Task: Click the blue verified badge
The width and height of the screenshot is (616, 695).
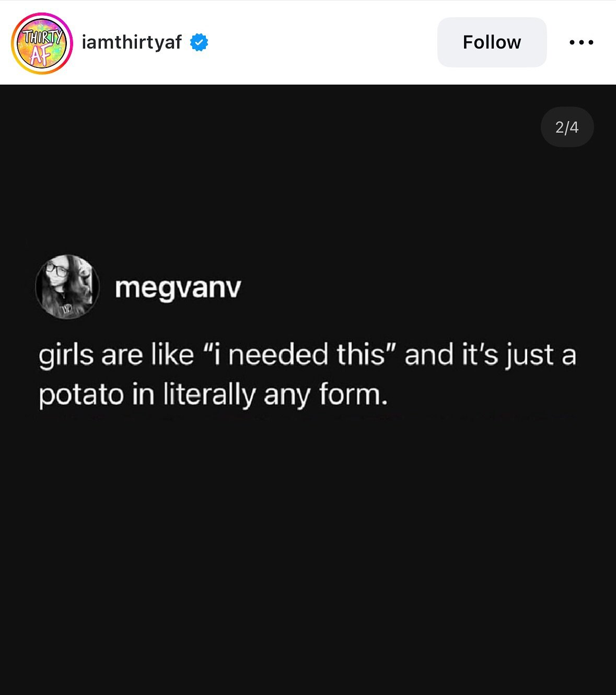Action: [199, 42]
